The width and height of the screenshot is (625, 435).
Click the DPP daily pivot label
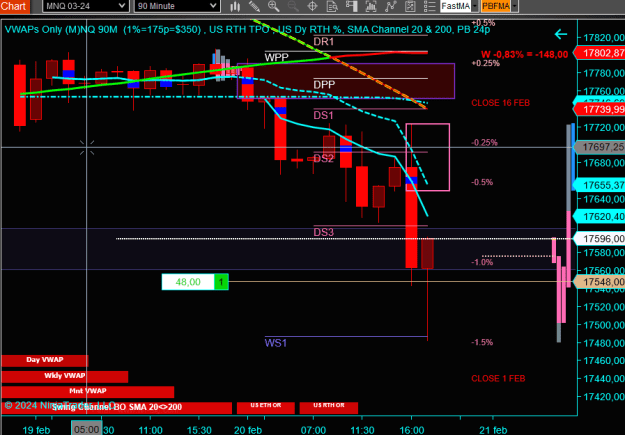(x=324, y=85)
